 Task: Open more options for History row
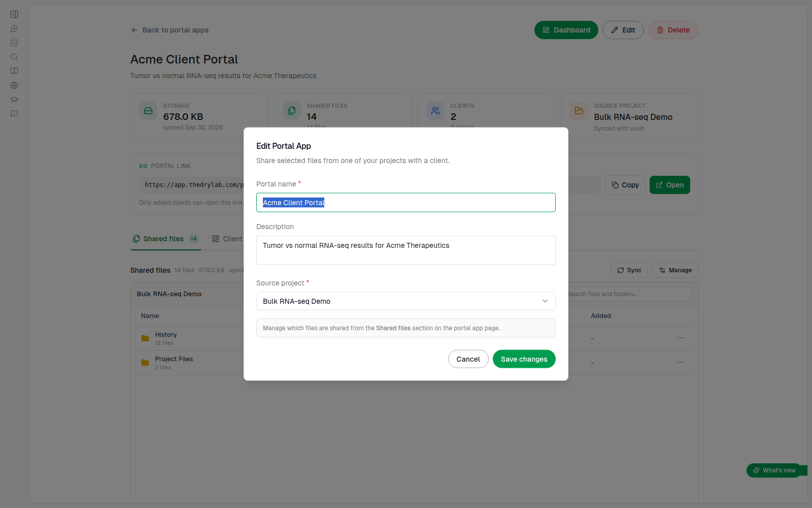pos(681,338)
